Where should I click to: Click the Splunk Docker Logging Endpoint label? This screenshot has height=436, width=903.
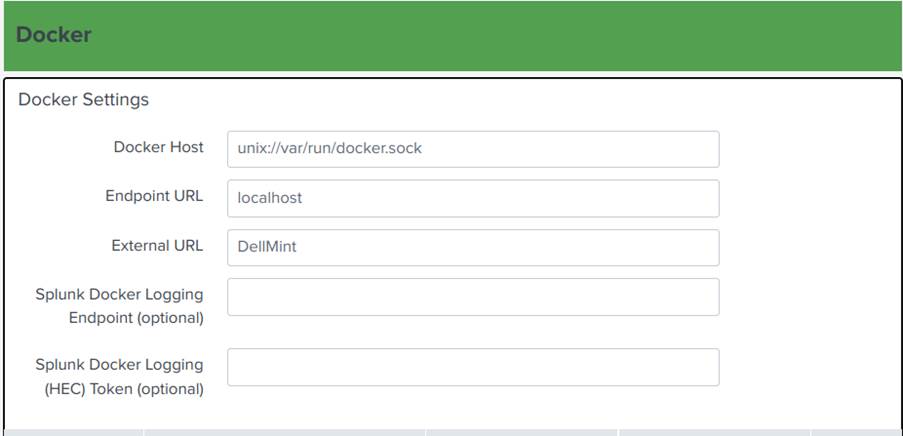[119, 306]
